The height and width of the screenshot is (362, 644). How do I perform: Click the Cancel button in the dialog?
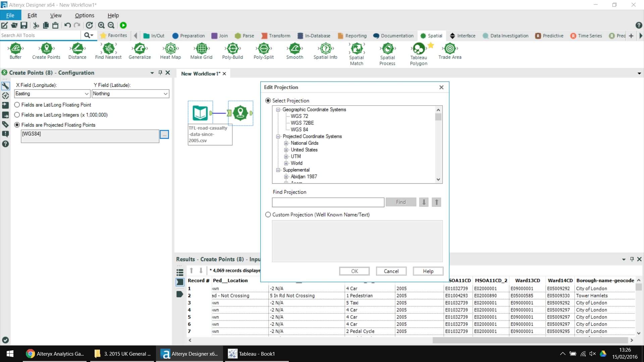[x=391, y=271]
